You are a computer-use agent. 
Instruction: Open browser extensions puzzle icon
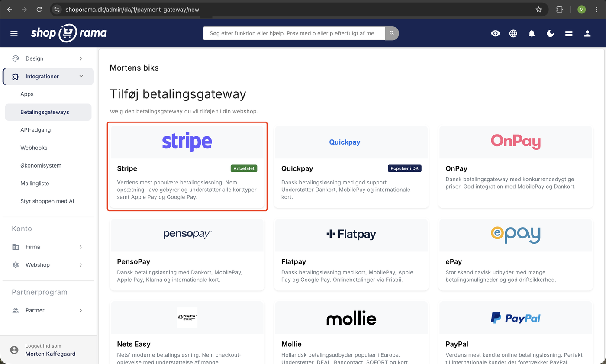tap(560, 9)
